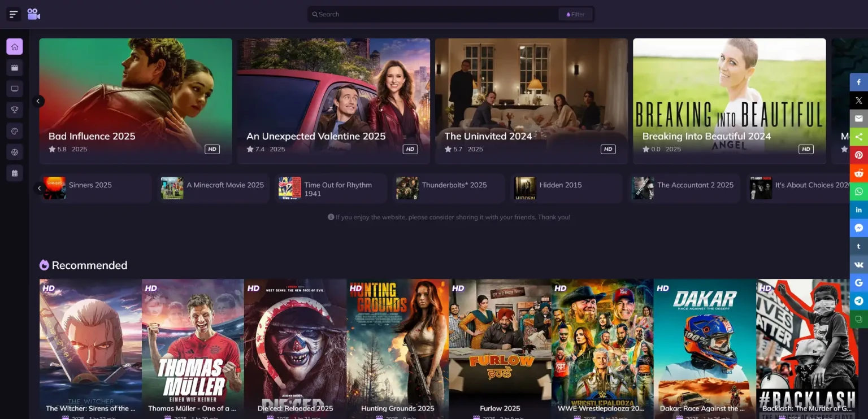Screen dimensions: 868x419
Task: Open Hunting Grounds 2025 poster
Action: point(398,349)
